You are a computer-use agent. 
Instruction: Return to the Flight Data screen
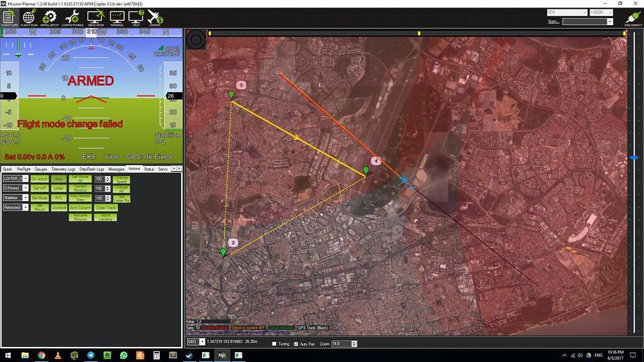pos(8,18)
